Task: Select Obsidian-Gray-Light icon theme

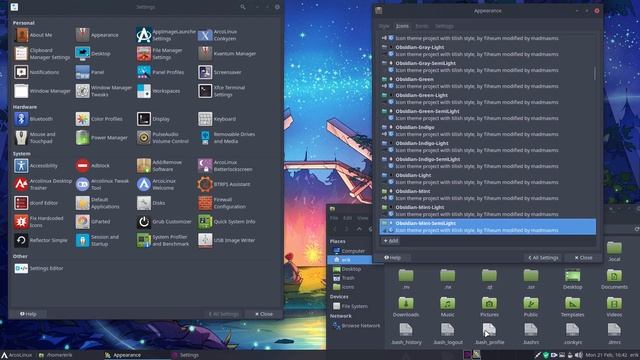Action: click(x=488, y=51)
